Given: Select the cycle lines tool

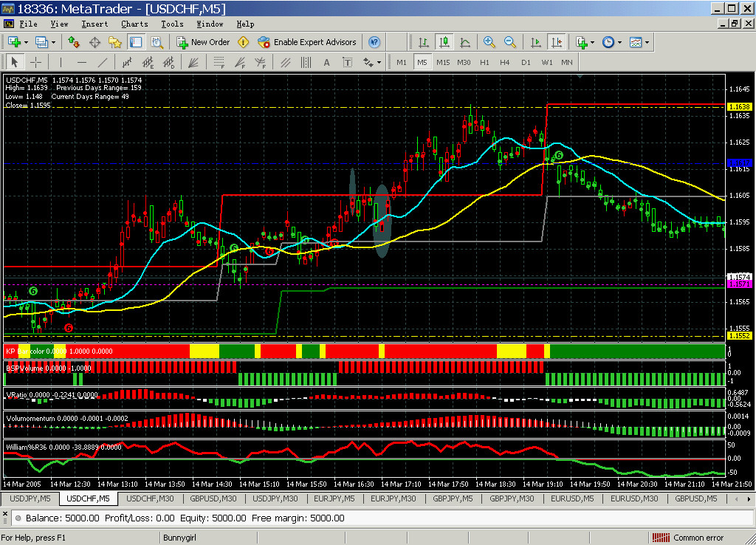Looking at the screenshot, I should tap(306, 62).
